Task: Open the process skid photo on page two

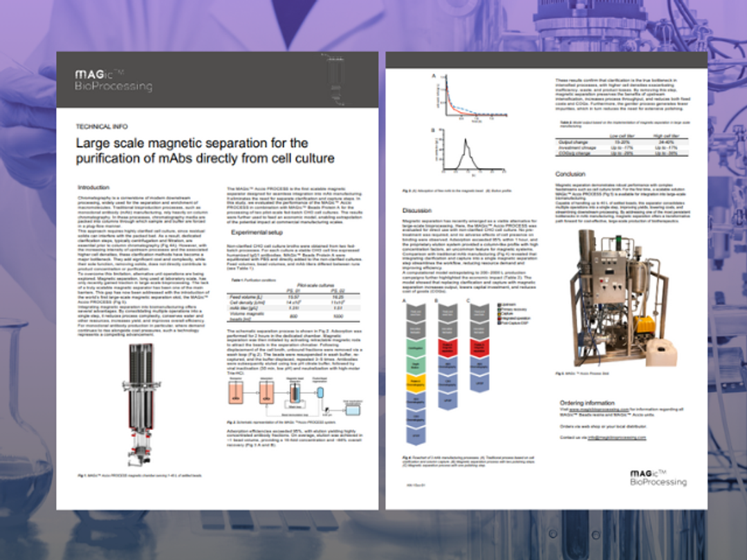Action: pos(624,298)
